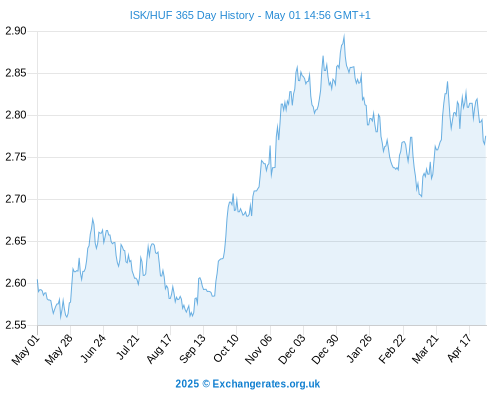Click the 2.55 y-axis label
Viewport: 495px width, 400px height.
tap(16, 325)
